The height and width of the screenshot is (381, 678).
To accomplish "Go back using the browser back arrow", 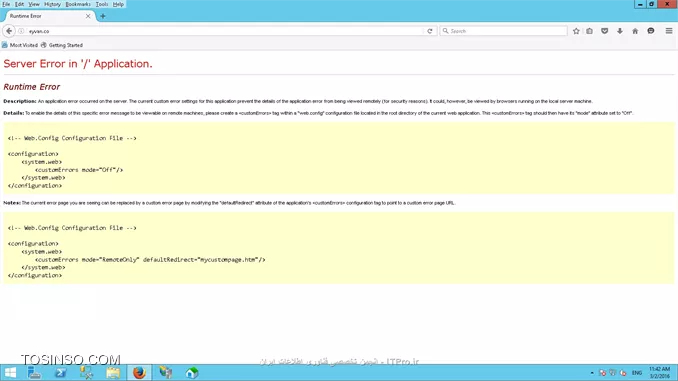I will click(9, 31).
